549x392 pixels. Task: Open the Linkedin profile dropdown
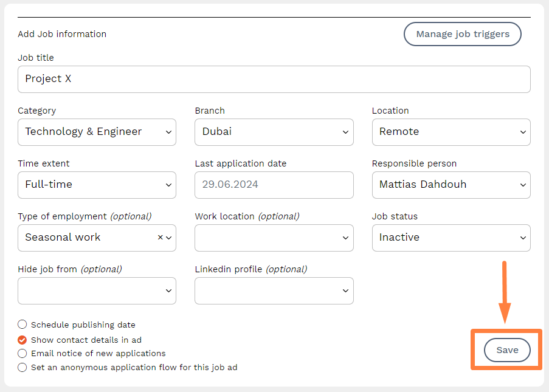pyautogui.click(x=274, y=291)
